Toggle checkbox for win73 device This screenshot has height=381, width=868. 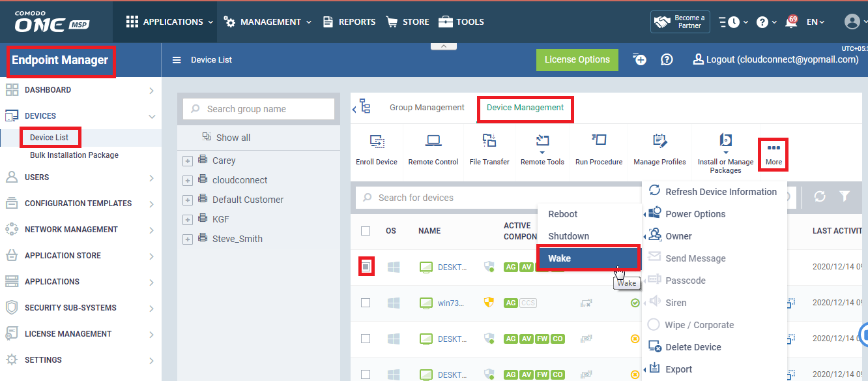pyautogui.click(x=366, y=303)
